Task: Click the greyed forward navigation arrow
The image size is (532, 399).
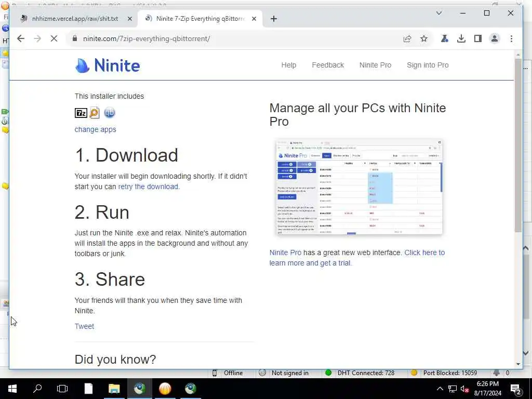Action: (x=37, y=38)
